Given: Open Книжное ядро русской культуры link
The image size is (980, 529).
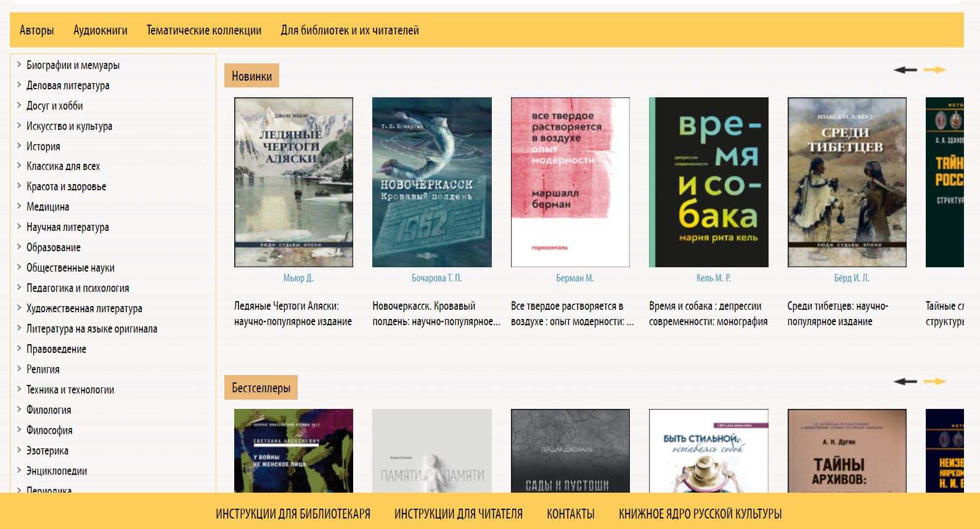Looking at the screenshot, I should (x=700, y=514).
